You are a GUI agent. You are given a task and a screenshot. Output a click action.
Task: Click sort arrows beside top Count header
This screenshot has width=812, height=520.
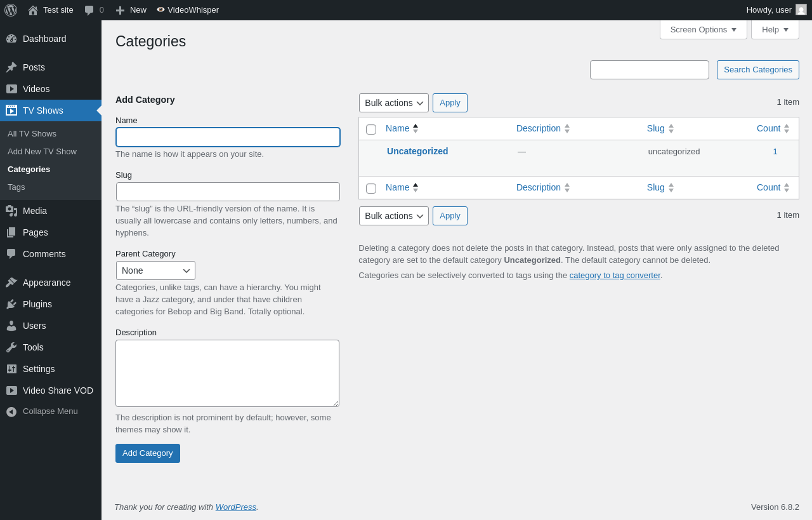click(x=787, y=128)
